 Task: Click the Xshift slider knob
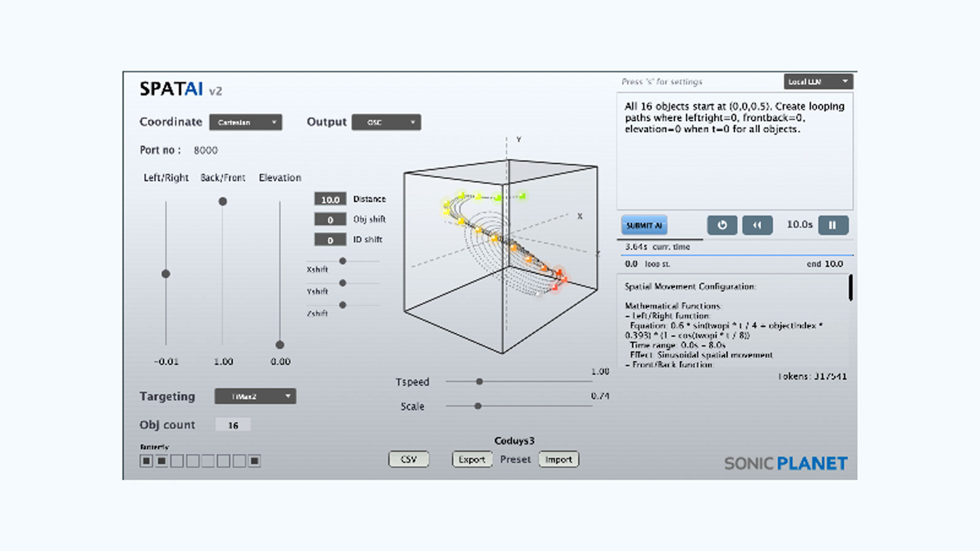point(343,261)
